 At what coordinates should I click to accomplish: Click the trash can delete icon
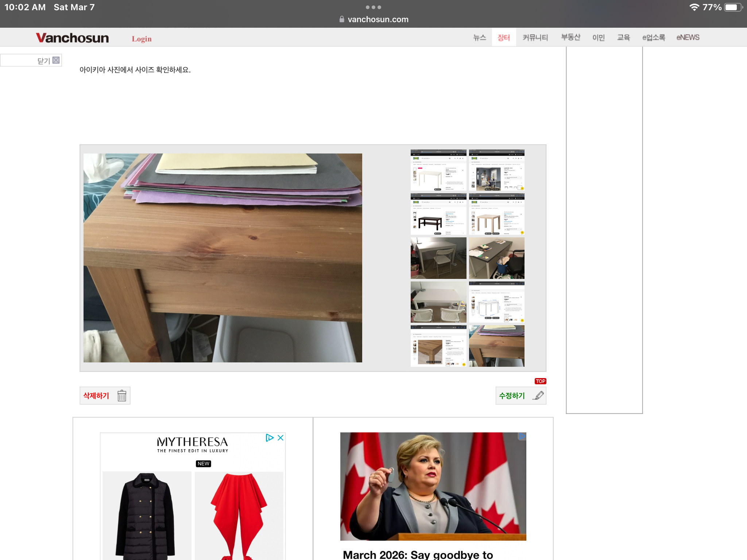pos(122,396)
